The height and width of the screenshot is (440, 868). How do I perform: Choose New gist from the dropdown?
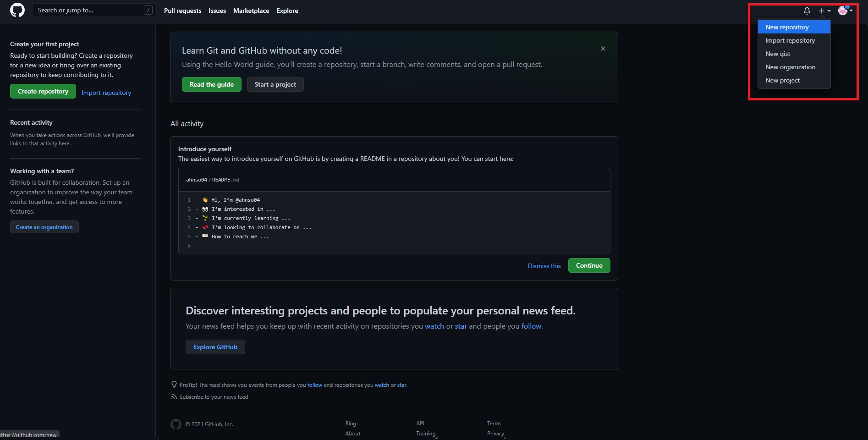click(794, 54)
